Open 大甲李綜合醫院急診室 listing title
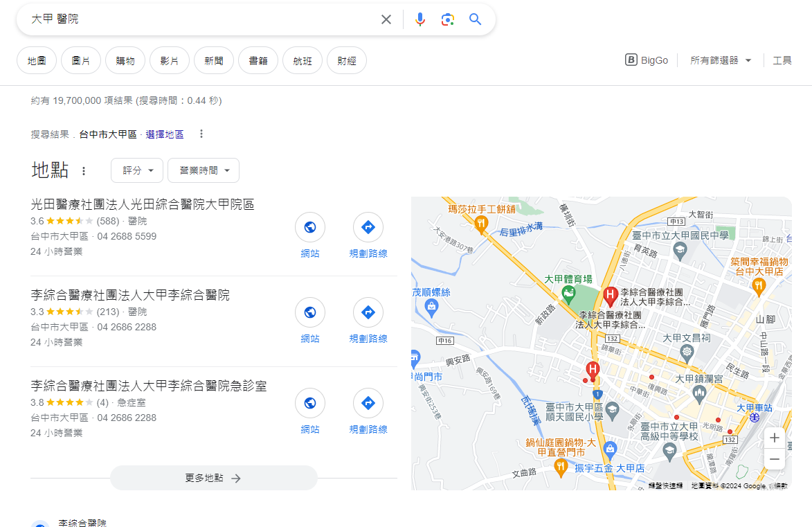The width and height of the screenshot is (812, 527). click(149, 386)
